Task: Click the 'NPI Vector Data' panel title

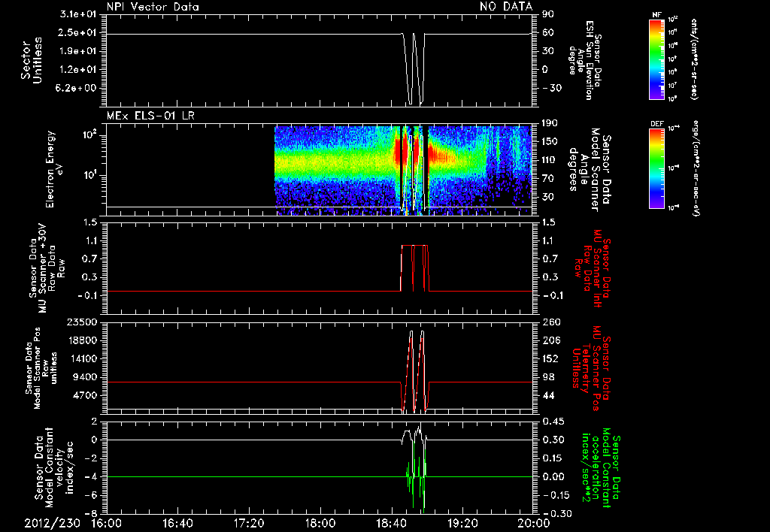Action: [153, 7]
